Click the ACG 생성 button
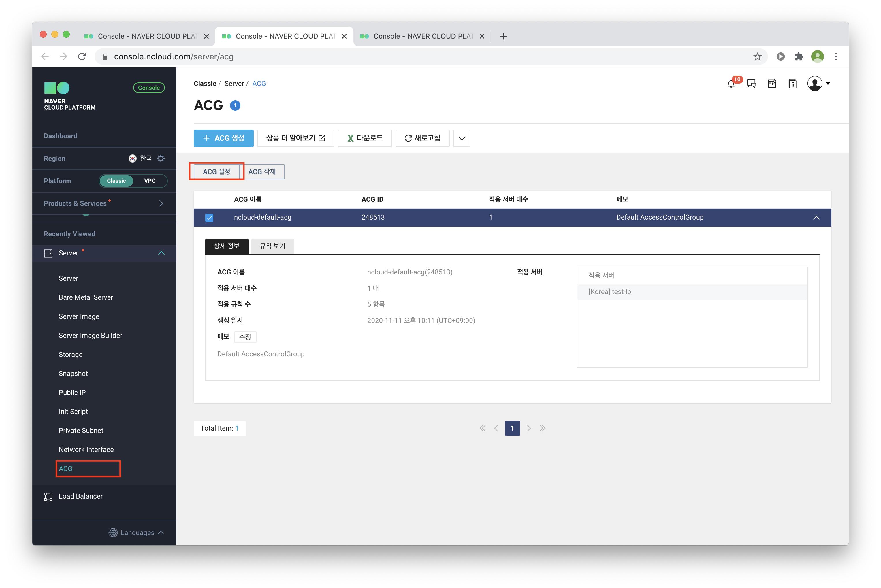The width and height of the screenshot is (881, 588). point(223,138)
